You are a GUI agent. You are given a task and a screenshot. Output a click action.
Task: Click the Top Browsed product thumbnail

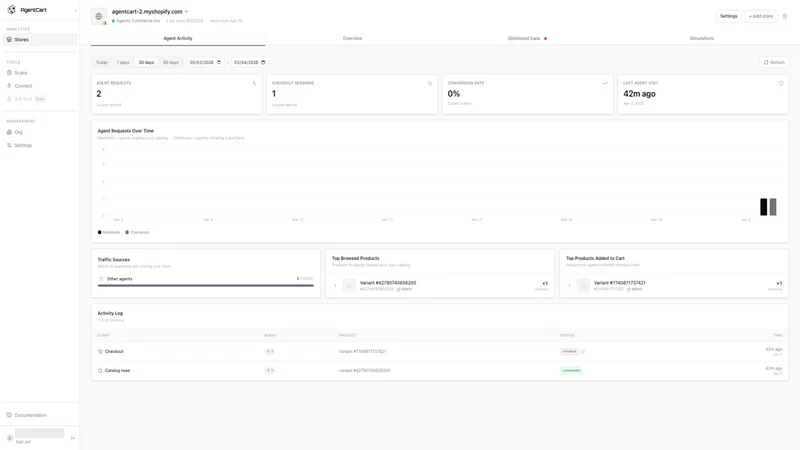click(x=349, y=286)
